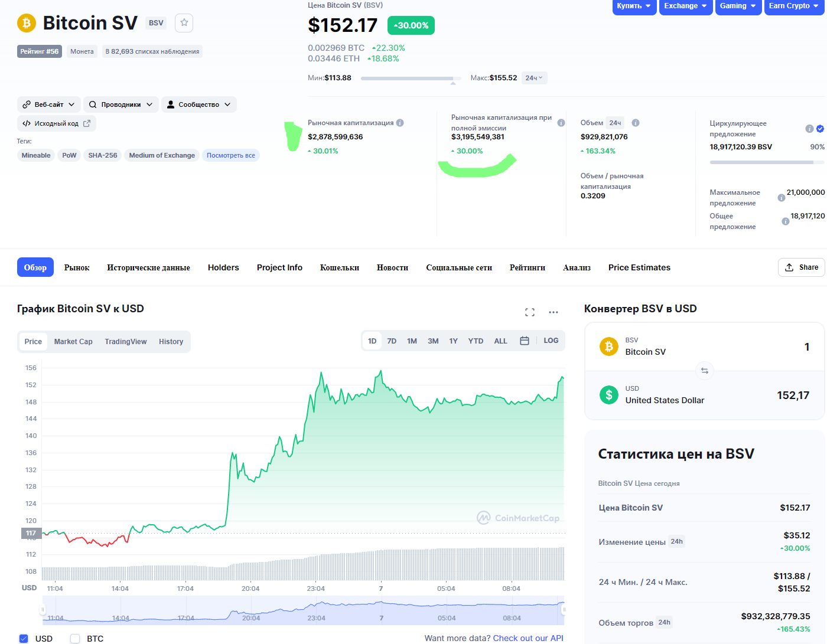Show info for fully diluted market cap
Image resolution: width=827 pixels, height=644 pixels.
coord(561,123)
